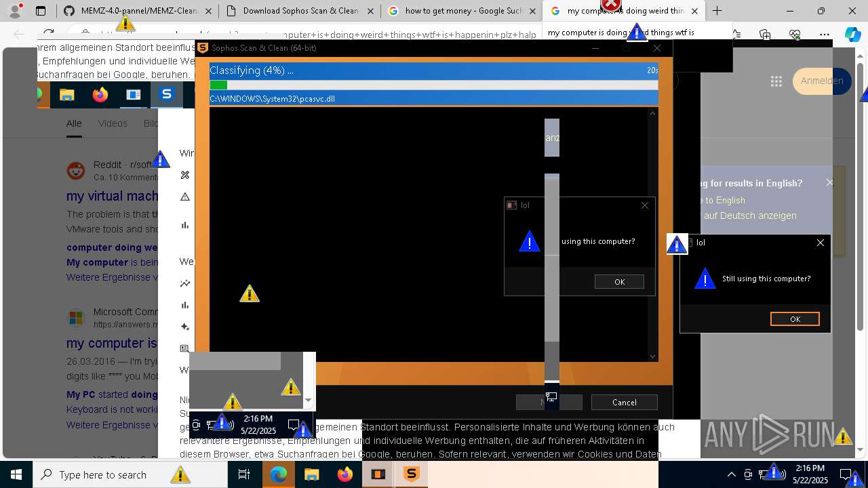Image resolution: width=868 pixels, height=488 pixels.
Task: Launch Firefox from the taskbar
Action: (344, 474)
